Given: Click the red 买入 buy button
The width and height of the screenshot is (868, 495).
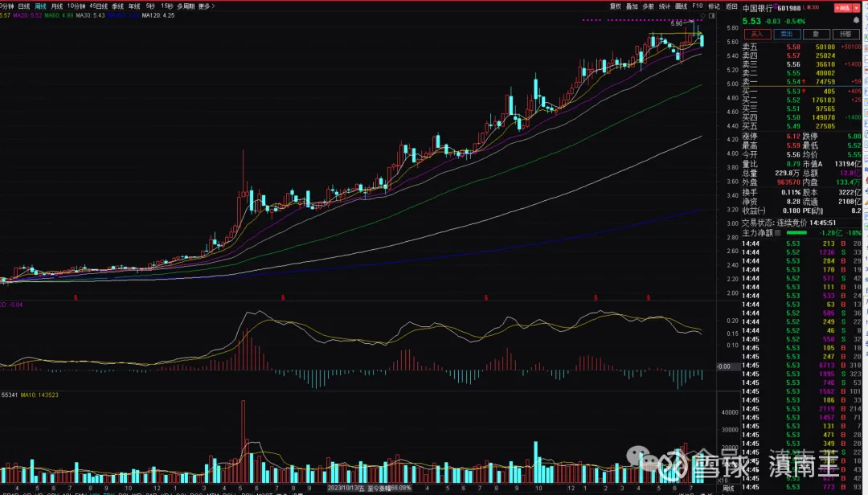Looking at the screenshot, I should pyautogui.click(x=757, y=34).
